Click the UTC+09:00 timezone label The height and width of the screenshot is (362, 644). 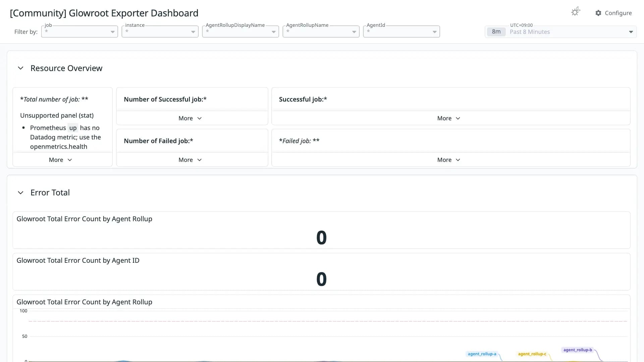[x=521, y=25]
